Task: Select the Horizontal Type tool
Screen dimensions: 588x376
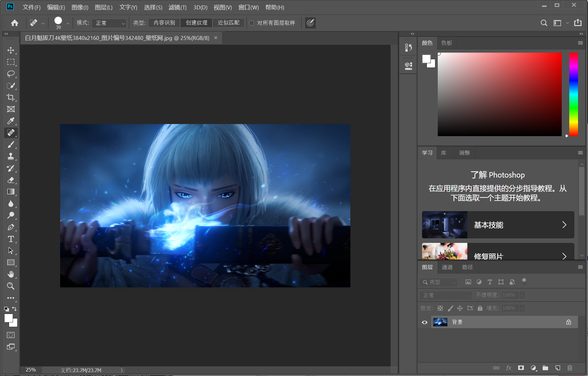Action: coord(11,239)
